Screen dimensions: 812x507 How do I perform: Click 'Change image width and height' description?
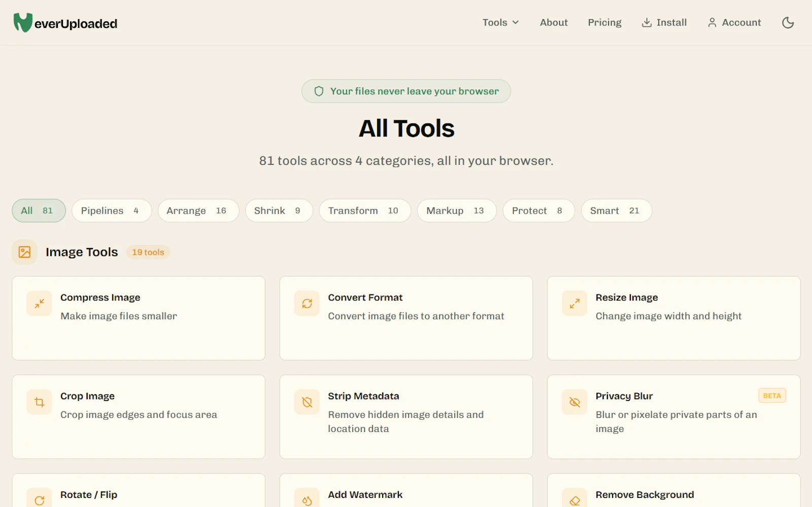pyautogui.click(x=668, y=316)
